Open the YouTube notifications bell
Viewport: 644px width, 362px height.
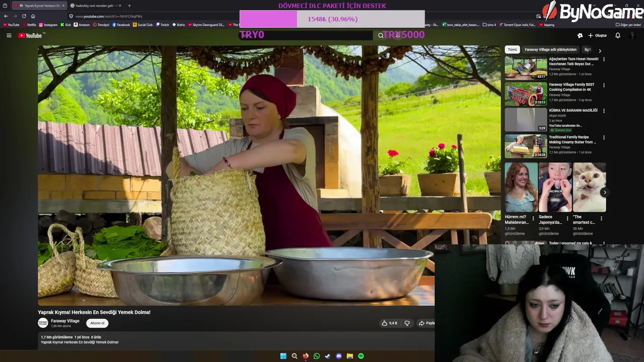coord(618,35)
